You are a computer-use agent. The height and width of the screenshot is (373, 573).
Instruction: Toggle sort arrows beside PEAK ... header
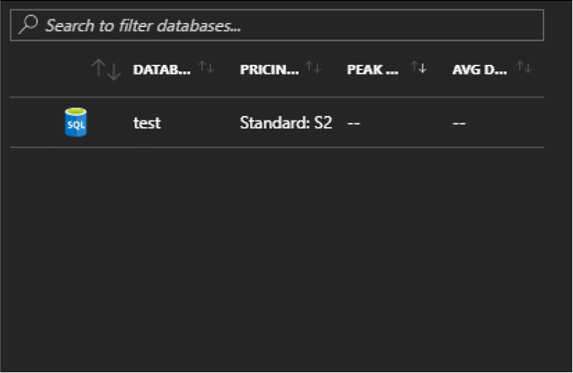click(418, 67)
